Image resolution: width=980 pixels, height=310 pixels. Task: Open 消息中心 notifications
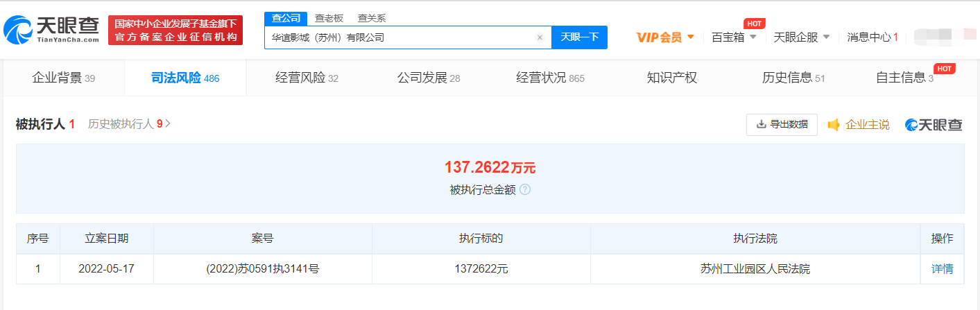(x=872, y=37)
